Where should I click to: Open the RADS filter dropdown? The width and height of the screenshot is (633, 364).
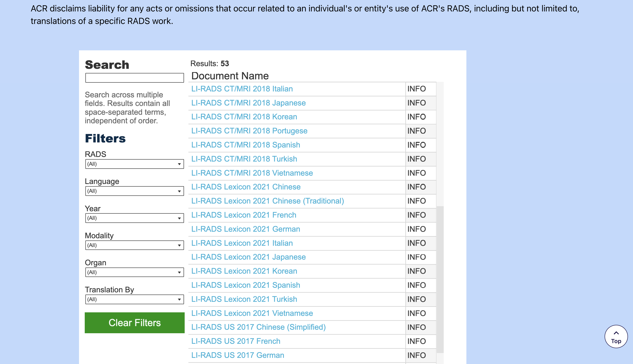tap(134, 164)
